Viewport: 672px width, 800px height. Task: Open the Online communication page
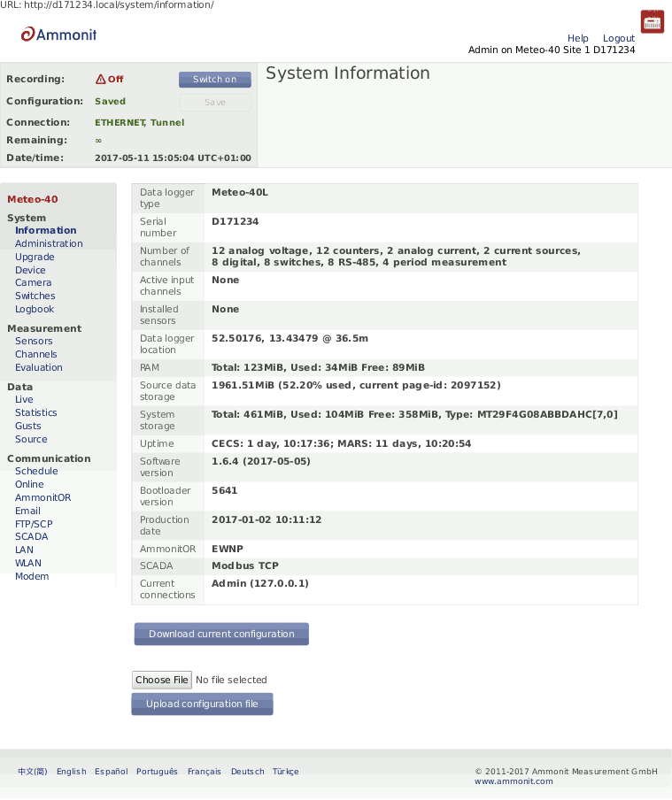[29, 484]
